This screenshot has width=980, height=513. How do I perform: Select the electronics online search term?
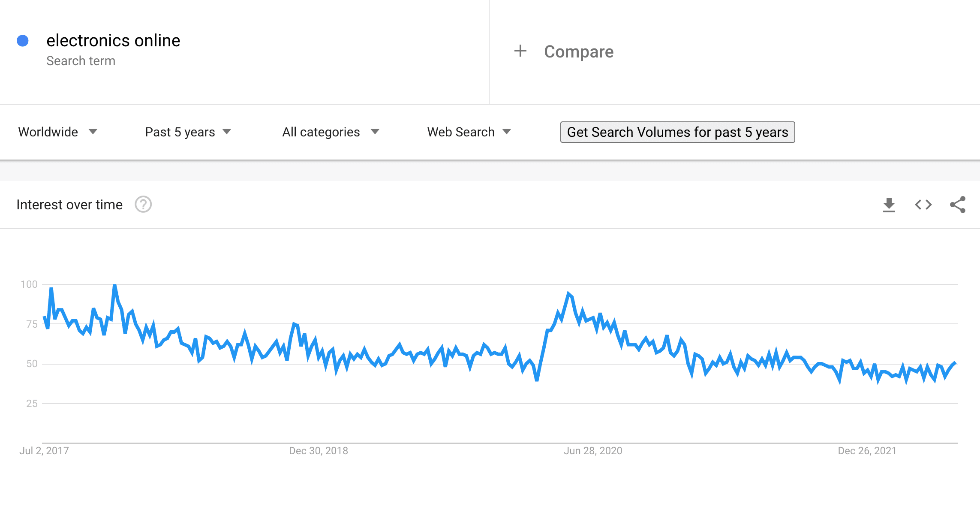(113, 40)
